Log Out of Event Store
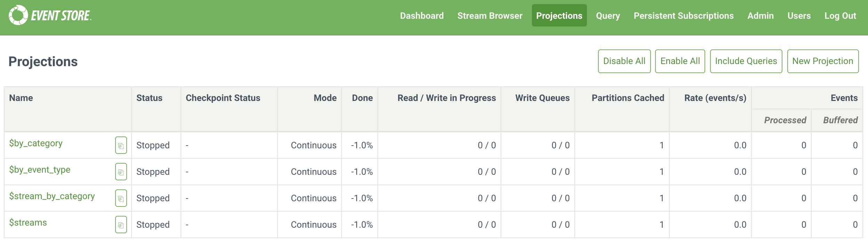Image resolution: width=868 pixels, height=243 pixels. (x=841, y=16)
